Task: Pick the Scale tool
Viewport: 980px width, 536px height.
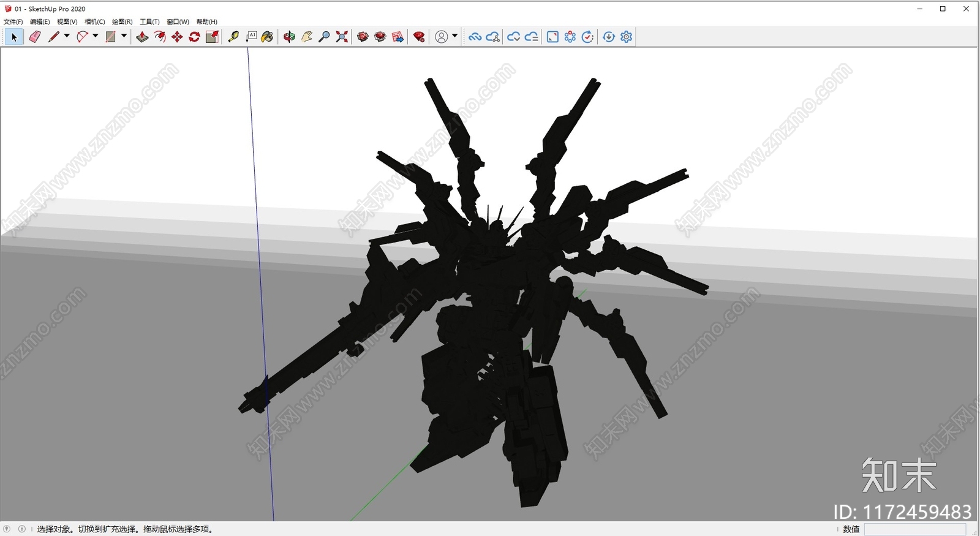Action: point(212,37)
